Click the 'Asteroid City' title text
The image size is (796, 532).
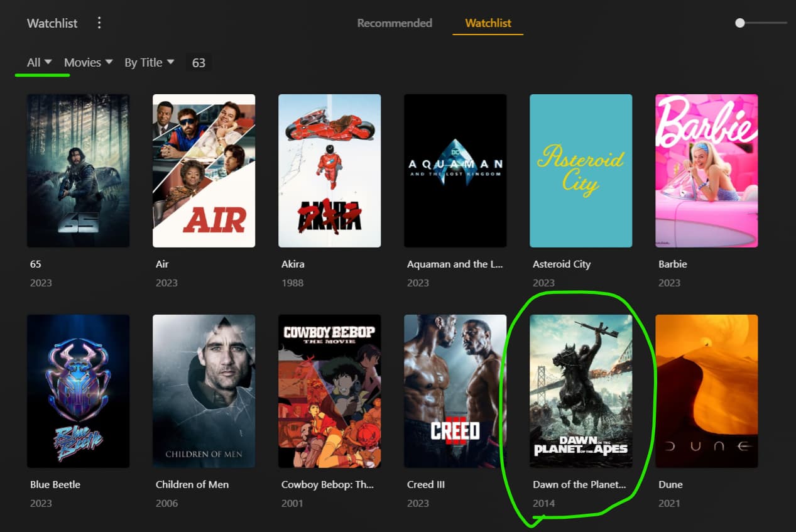click(x=562, y=264)
